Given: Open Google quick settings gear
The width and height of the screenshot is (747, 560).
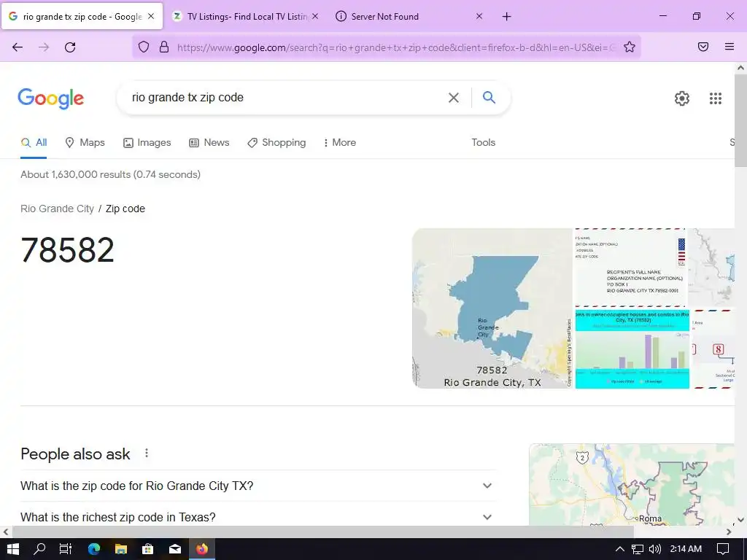Looking at the screenshot, I should 682,98.
